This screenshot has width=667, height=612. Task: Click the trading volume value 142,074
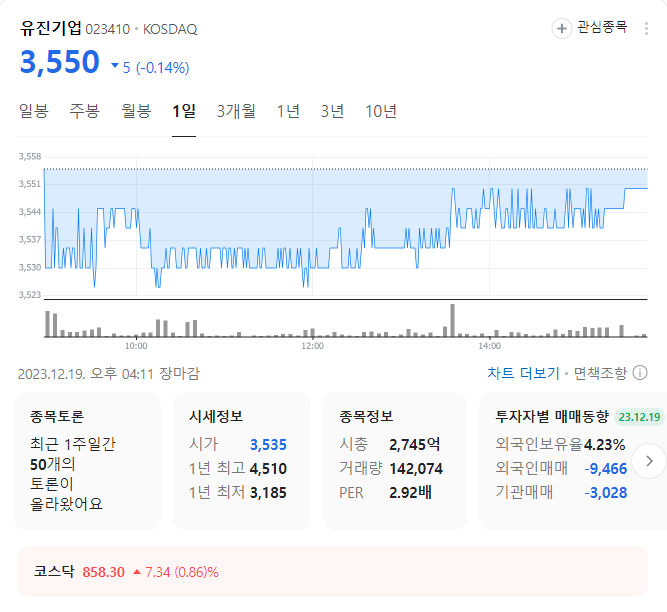pos(416,469)
